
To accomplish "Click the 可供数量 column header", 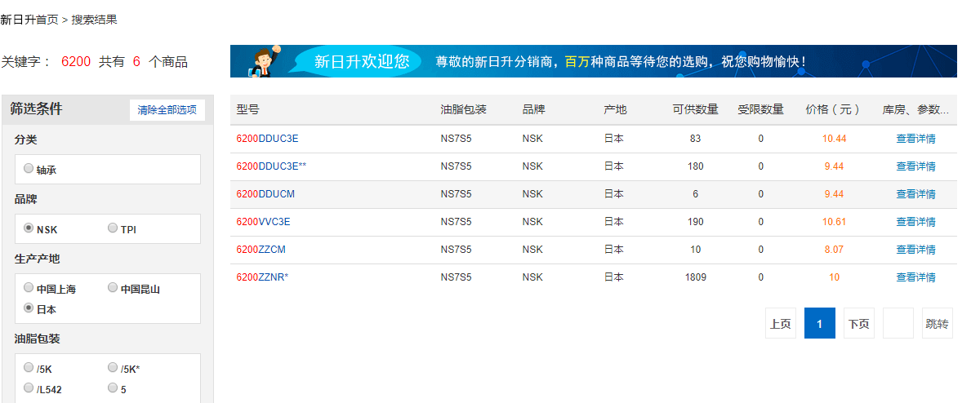I will pyautogui.click(x=695, y=110).
